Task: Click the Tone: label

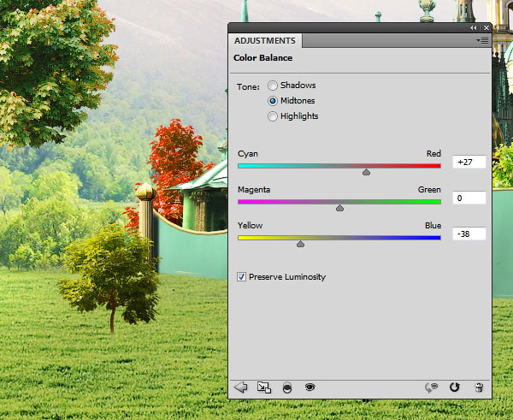Action: pyautogui.click(x=248, y=87)
